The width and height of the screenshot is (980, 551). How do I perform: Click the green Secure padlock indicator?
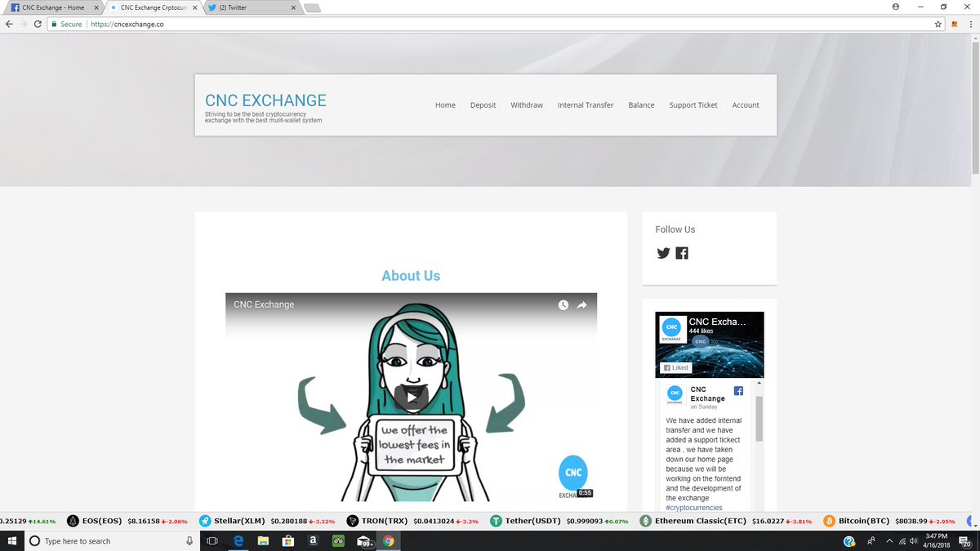67,24
